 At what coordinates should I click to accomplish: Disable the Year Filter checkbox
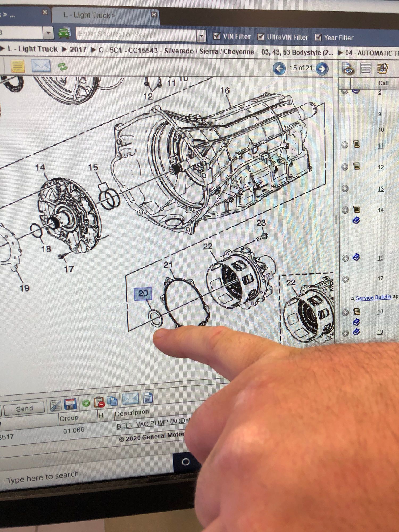coord(318,38)
